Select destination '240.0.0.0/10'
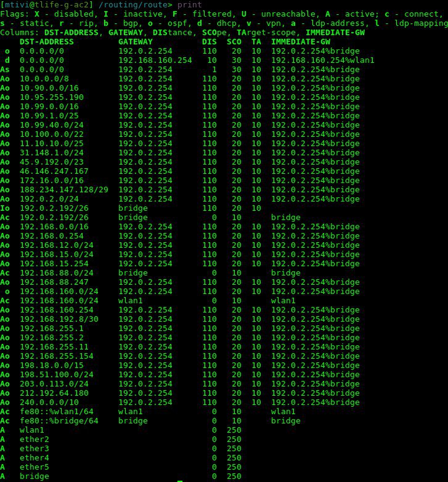This screenshot has width=448, height=482. (49, 402)
